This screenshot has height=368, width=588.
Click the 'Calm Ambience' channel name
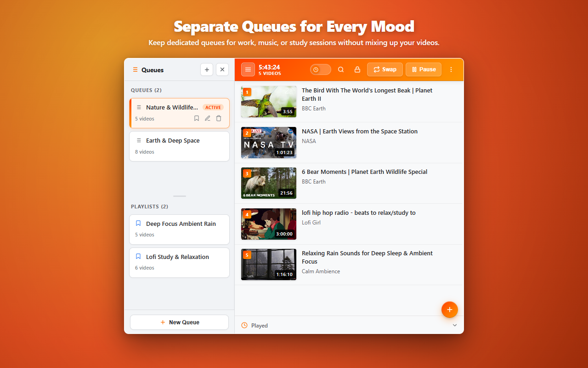321,271
